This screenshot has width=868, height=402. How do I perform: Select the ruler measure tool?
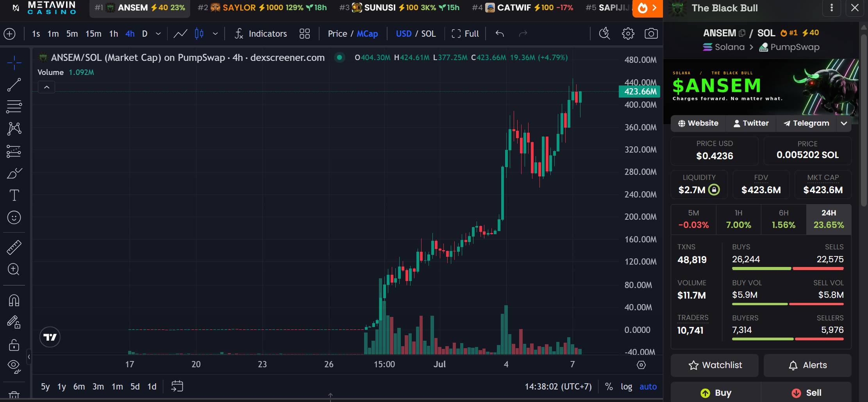(14, 247)
